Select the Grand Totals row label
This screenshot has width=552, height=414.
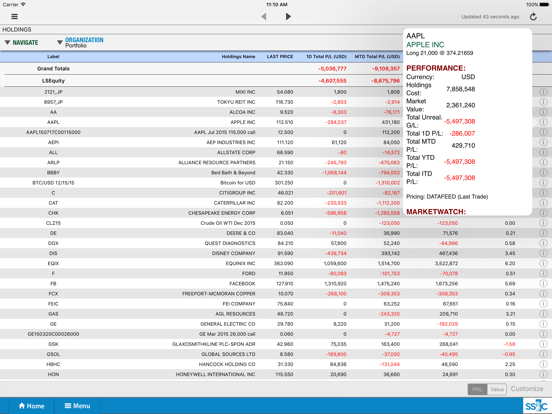pyautogui.click(x=53, y=69)
